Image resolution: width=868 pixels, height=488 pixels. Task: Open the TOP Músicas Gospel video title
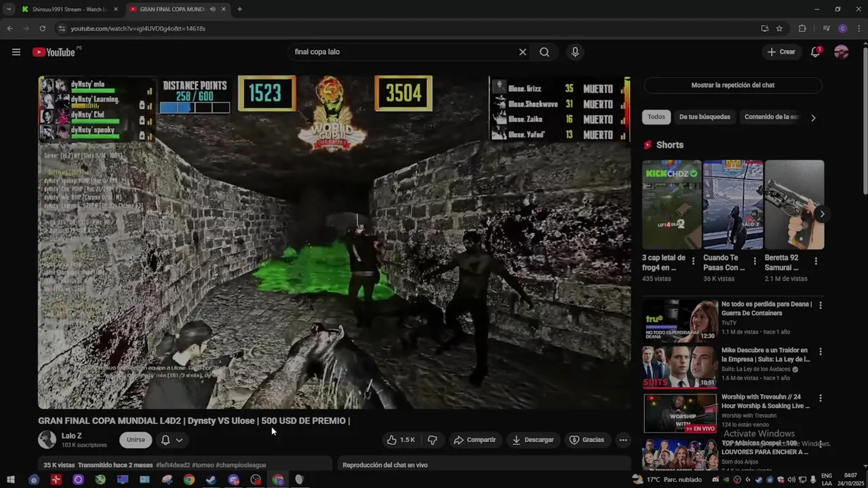(765, 447)
